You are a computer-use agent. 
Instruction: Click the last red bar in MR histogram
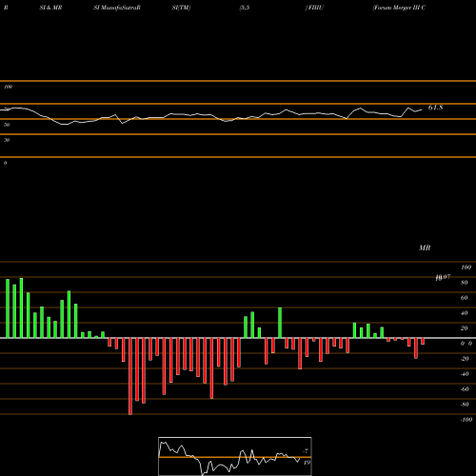423,342
